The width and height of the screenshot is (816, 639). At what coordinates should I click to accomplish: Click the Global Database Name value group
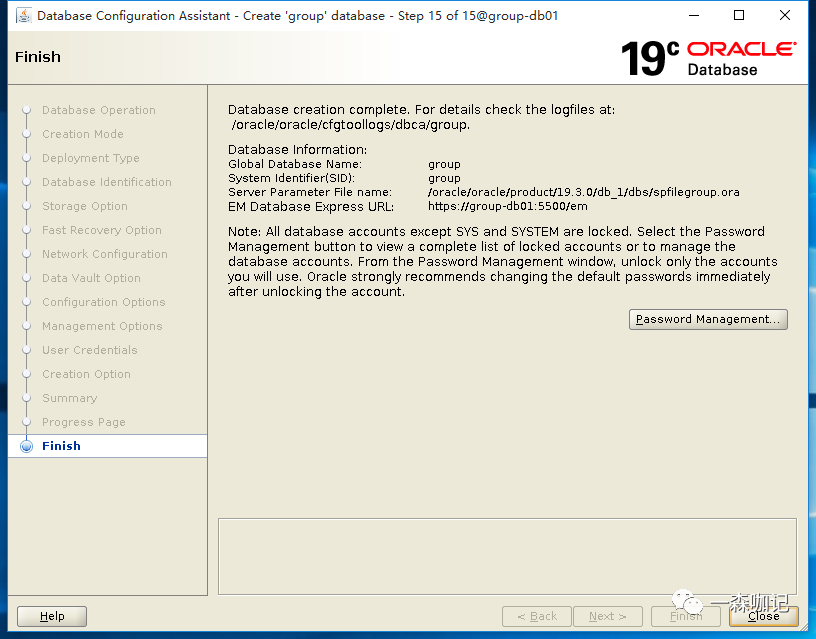click(444, 164)
